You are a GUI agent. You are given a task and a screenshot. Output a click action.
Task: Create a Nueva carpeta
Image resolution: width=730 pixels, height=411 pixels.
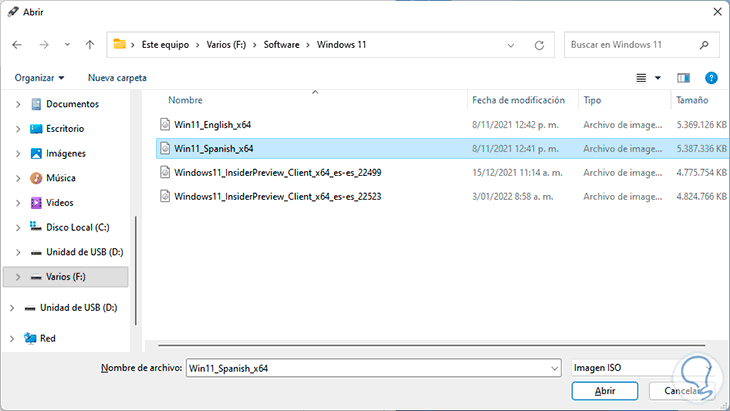(x=117, y=78)
